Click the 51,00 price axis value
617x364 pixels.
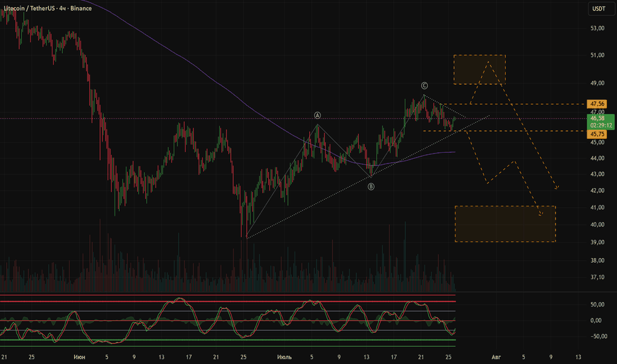pyautogui.click(x=597, y=56)
